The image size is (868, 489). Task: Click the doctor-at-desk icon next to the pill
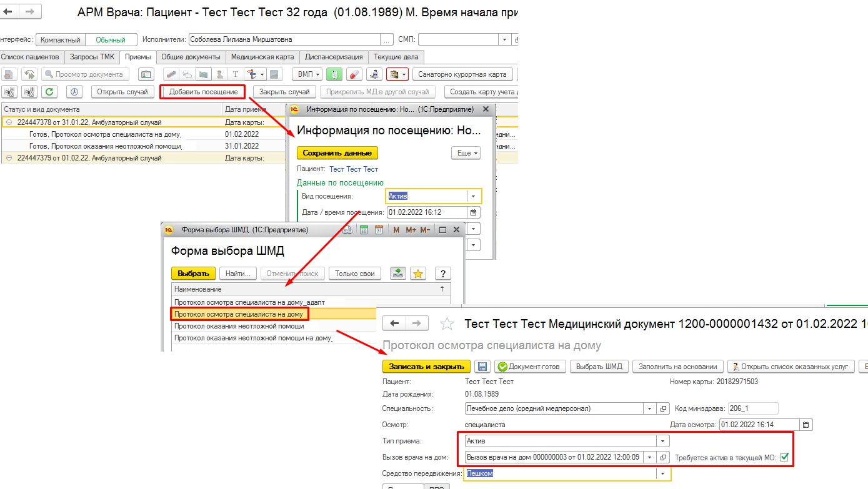[x=374, y=74]
